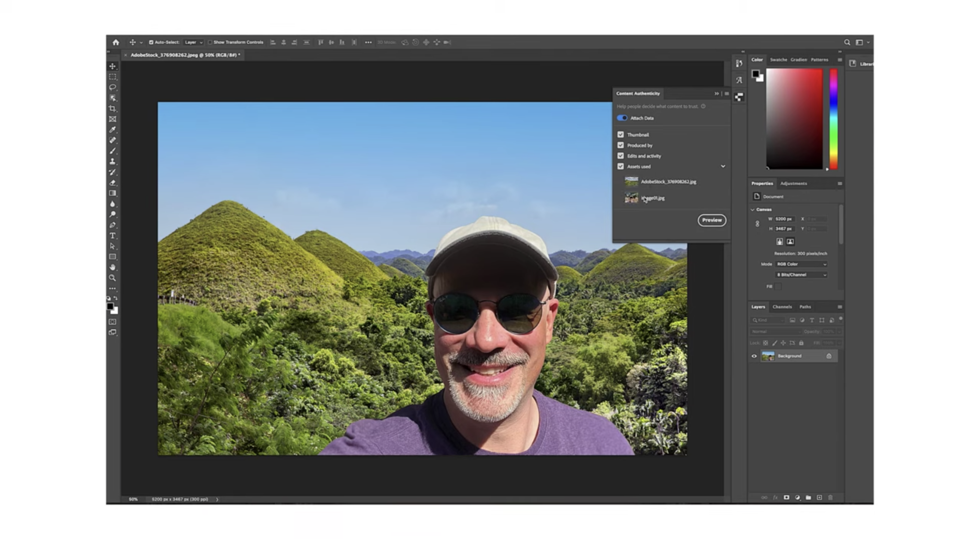This screenshot has height=543, width=980.
Task: Disable Auto-Select checkbox
Action: tap(151, 42)
